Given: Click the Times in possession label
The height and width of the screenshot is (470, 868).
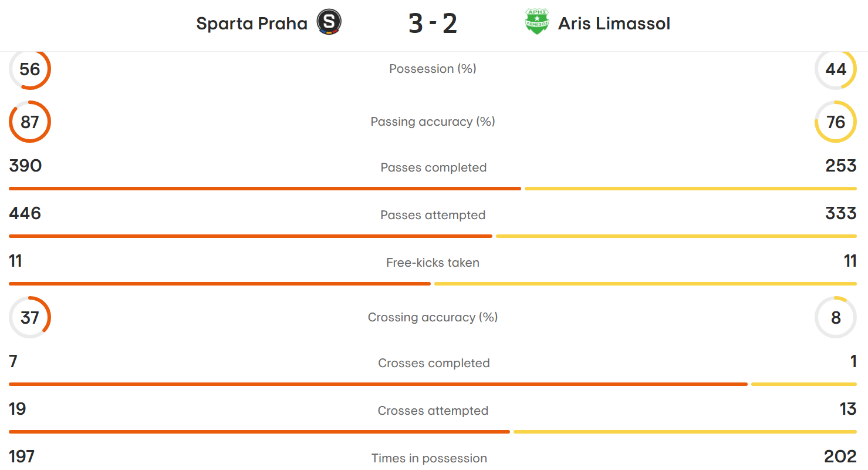Looking at the screenshot, I should (430, 458).
